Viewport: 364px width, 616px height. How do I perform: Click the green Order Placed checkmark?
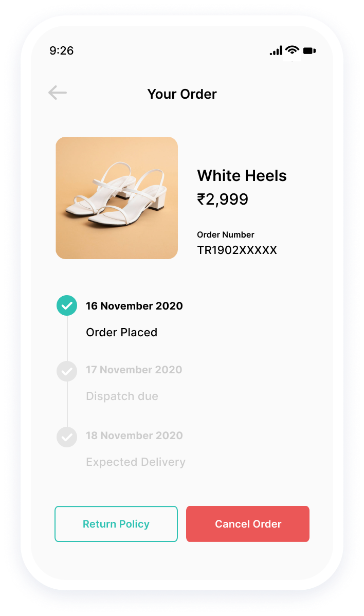(67, 305)
